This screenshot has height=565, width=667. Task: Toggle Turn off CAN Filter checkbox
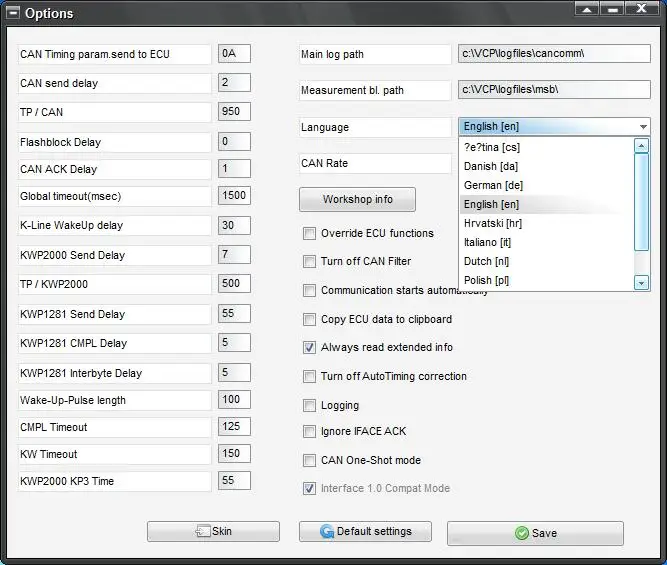click(x=309, y=261)
